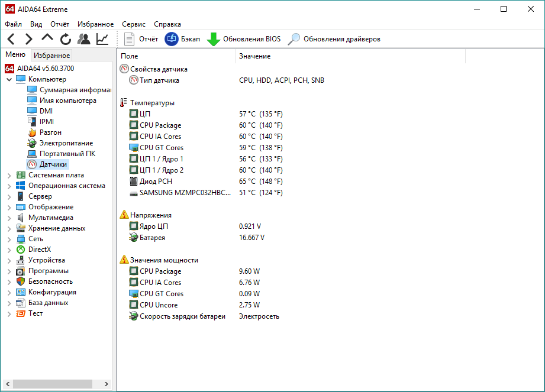Click the Тест benchmark icon
This screenshot has width=545, height=392.
[21, 313]
